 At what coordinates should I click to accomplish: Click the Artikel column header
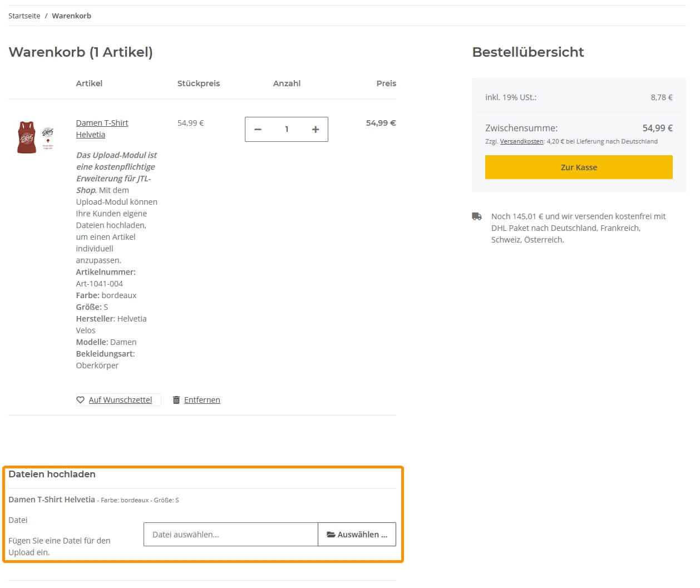pyautogui.click(x=89, y=83)
